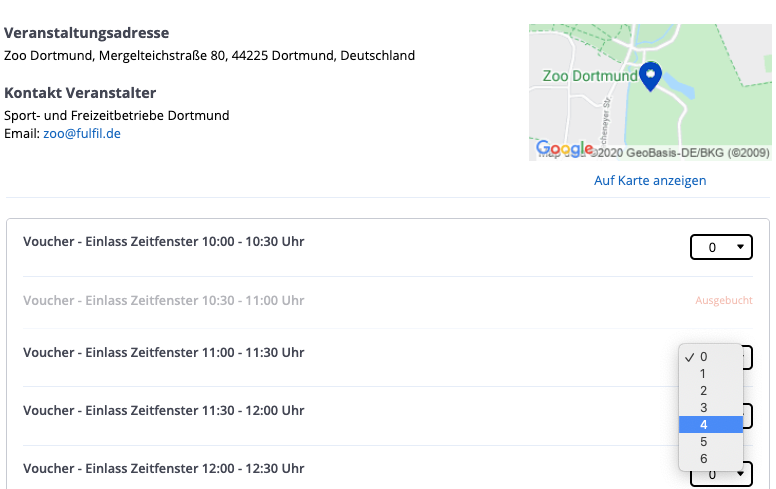Select option 0 in quantity list
This screenshot has width=776, height=489.
click(x=704, y=356)
